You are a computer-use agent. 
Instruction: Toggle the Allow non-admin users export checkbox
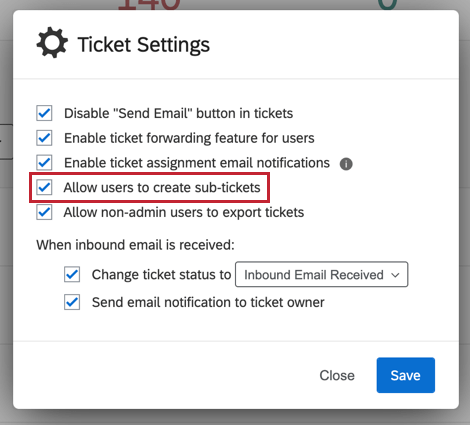point(44,212)
